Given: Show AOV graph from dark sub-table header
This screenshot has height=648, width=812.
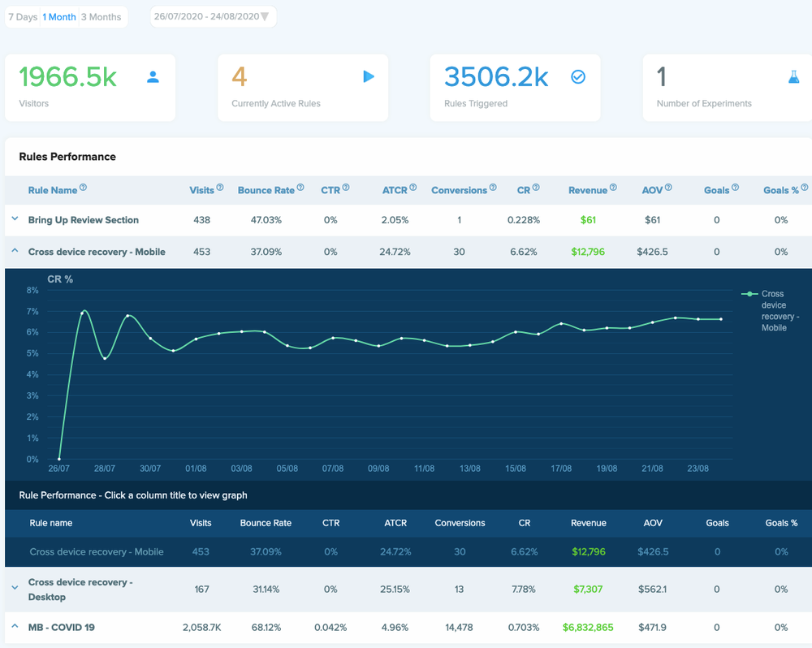Looking at the screenshot, I should tap(653, 523).
